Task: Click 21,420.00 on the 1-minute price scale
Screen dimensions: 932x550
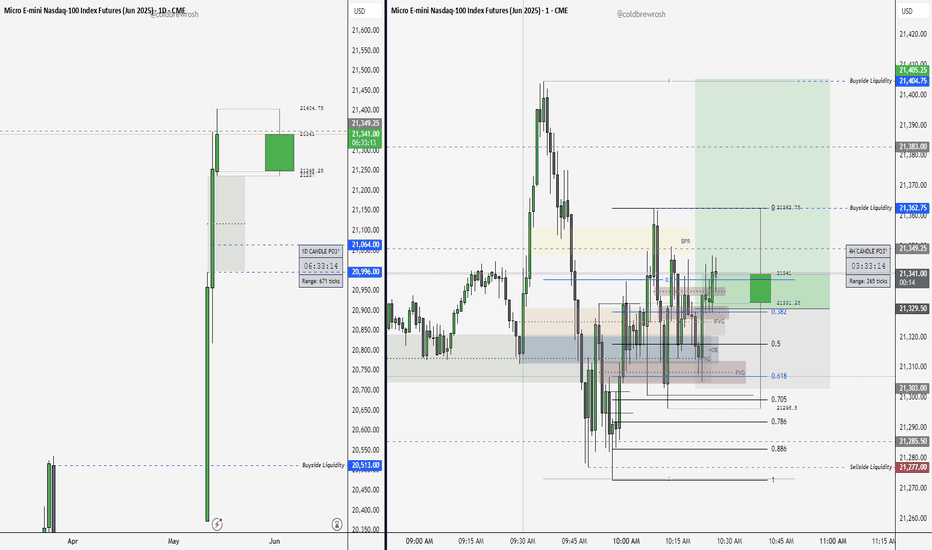Action: pyautogui.click(x=914, y=34)
